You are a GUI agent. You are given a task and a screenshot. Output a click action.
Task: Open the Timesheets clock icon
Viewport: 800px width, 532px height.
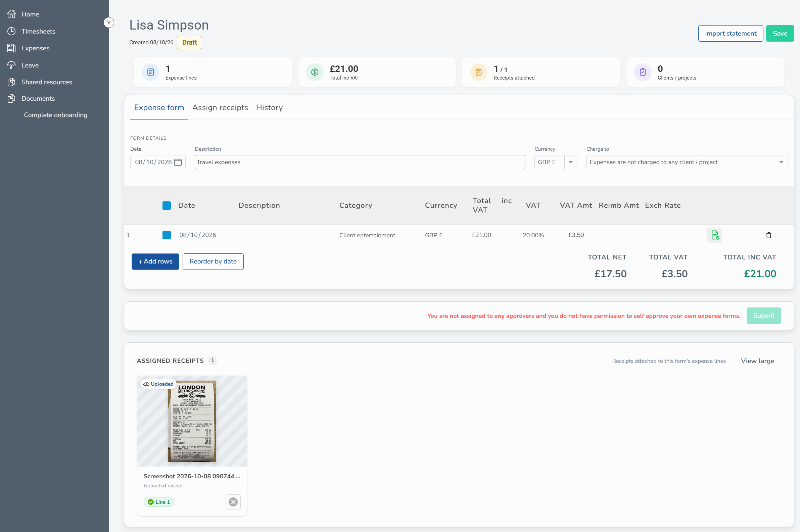[x=11, y=31]
